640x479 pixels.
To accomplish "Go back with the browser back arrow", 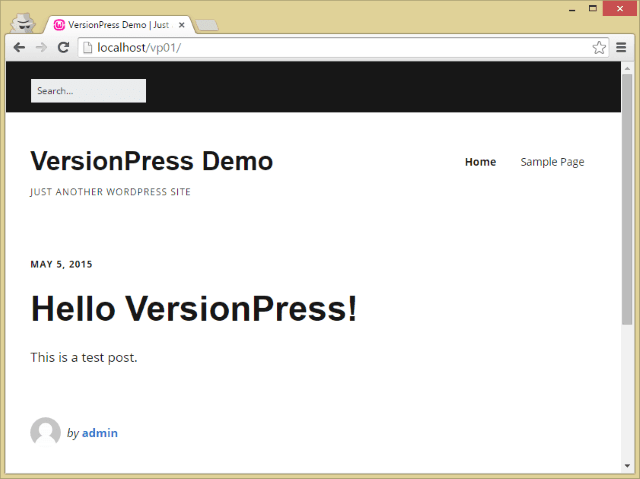I will point(19,48).
